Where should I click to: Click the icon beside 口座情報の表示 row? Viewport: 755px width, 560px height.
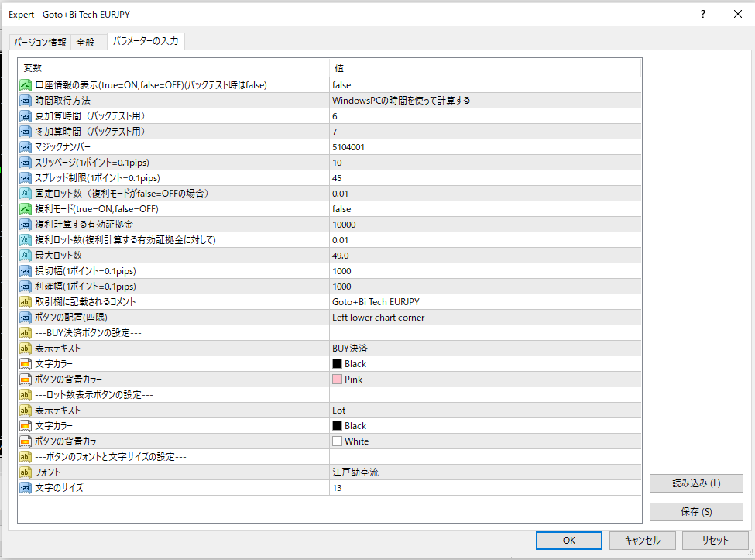26,85
